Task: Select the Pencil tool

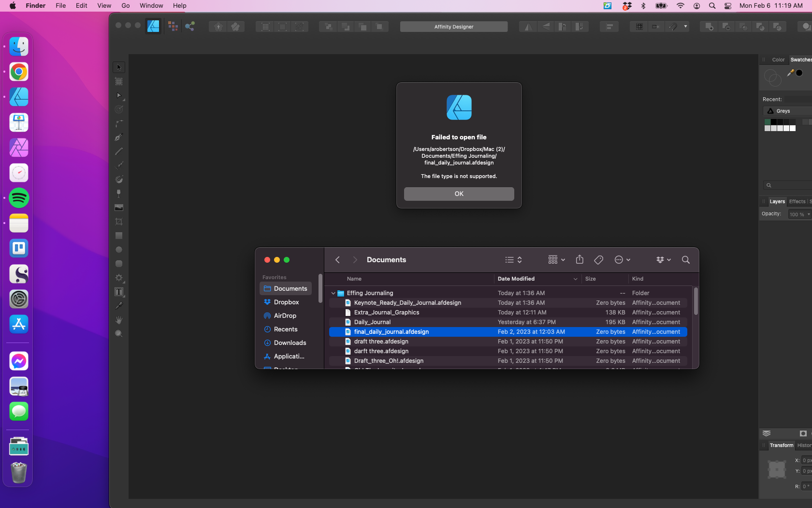Action: 119,151
